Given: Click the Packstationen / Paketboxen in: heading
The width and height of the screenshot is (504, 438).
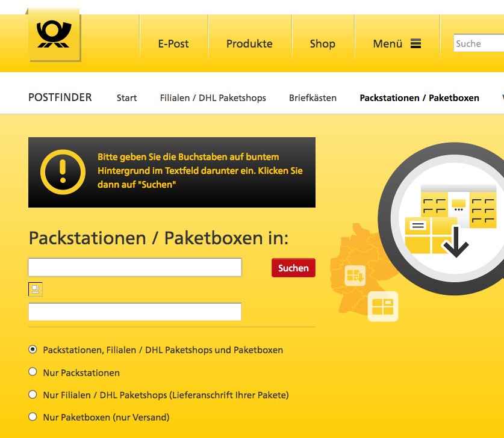Looking at the screenshot, I should (x=159, y=238).
